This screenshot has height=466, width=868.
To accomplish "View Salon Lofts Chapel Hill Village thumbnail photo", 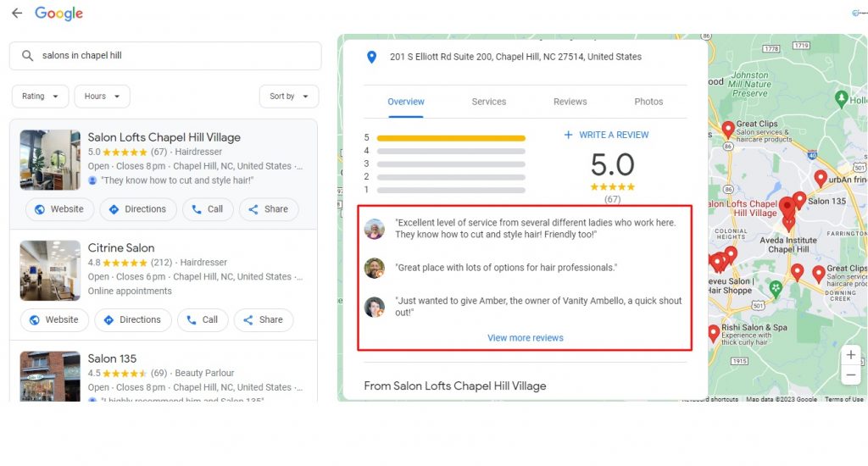I will pos(50,160).
